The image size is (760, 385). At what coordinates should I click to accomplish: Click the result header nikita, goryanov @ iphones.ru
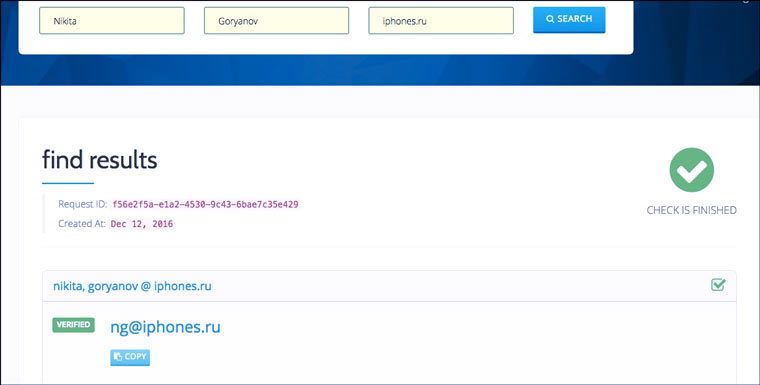132,286
